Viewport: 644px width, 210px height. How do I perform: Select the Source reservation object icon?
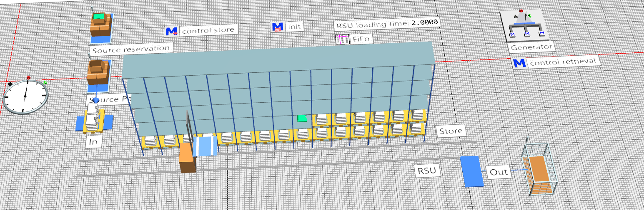[101, 26]
